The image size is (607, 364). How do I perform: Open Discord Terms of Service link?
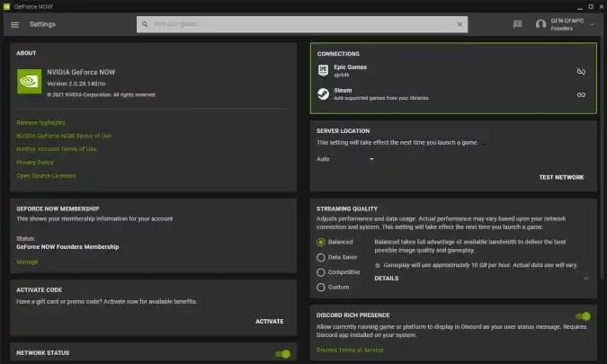(x=350, y=351)
